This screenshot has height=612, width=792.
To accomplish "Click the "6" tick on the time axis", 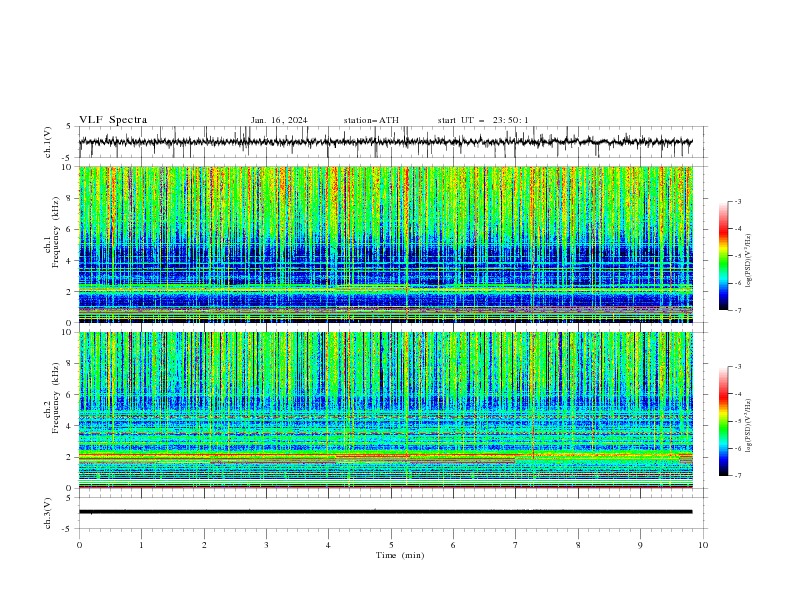I will tap(454, 545).
